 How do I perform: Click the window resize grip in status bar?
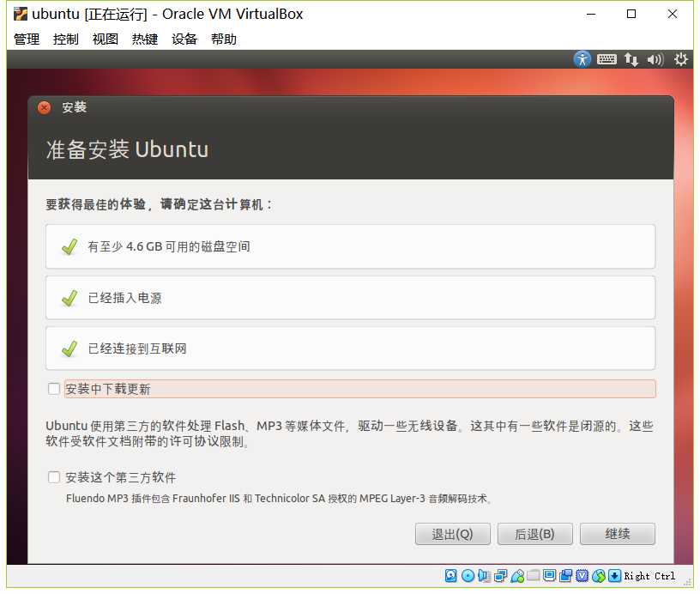(x=688, y=582)
